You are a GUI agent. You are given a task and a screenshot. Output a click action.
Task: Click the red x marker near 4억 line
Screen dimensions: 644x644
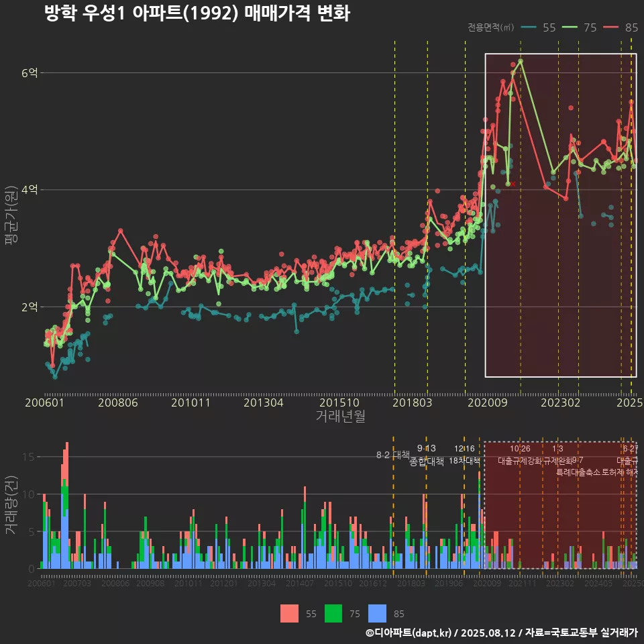click(513, 184)
